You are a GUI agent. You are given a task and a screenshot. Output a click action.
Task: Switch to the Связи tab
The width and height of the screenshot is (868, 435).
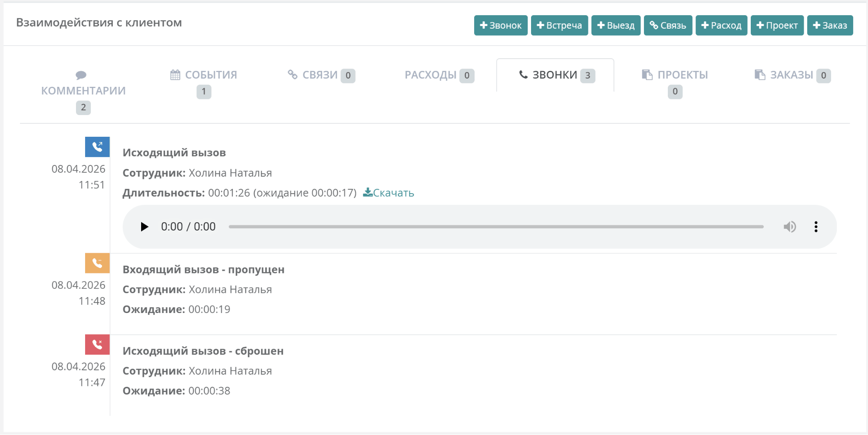321,76
